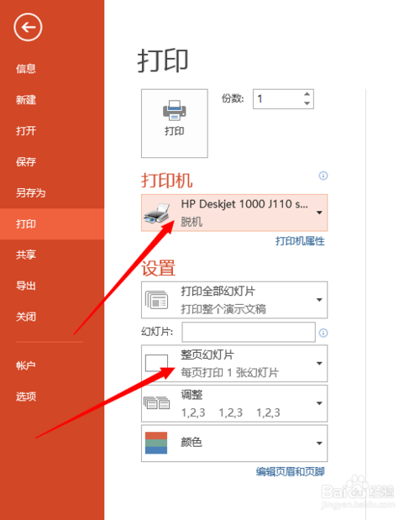Open the 帐户 page
420x520 pixels.
pyautogui.click(x=26, y=365)
